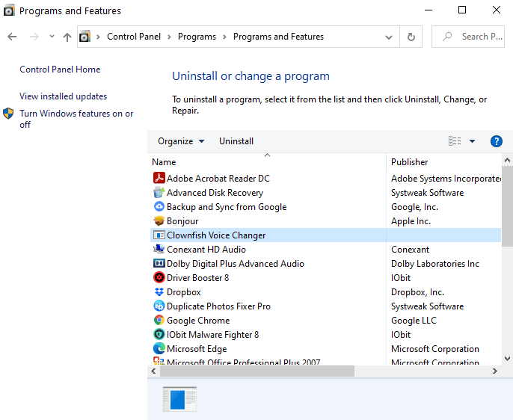
Task: Expand the view options dropdown arrow
Action: [x=472, y=141]
